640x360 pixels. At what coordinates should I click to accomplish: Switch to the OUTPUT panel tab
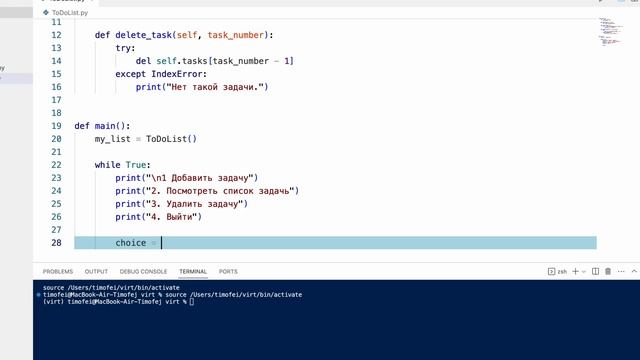pos(96,271)
